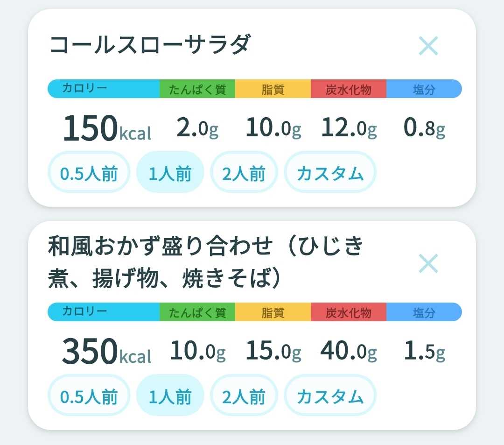Image resolution: width=504 pixels, height=445 pixels.
Task: Click the コールスローサラダ title text
Action: [x=150, y=44]
